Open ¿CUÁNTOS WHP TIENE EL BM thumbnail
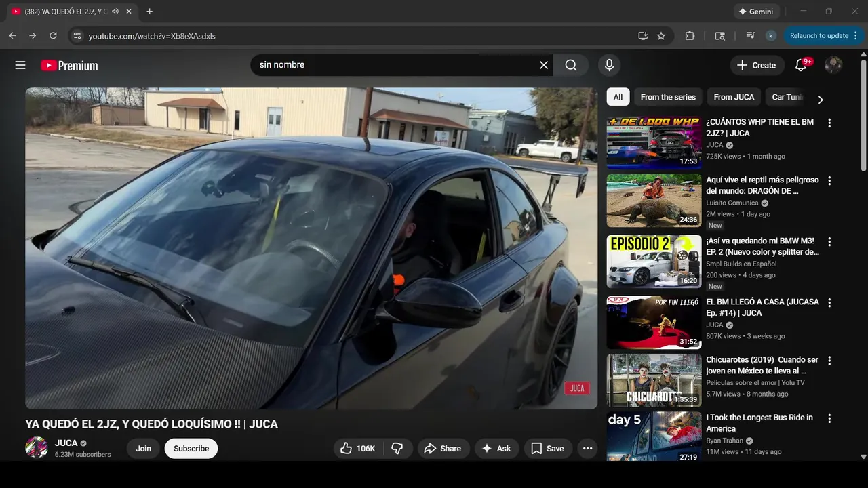Screen dimensions: 868x488 point(654,142)
